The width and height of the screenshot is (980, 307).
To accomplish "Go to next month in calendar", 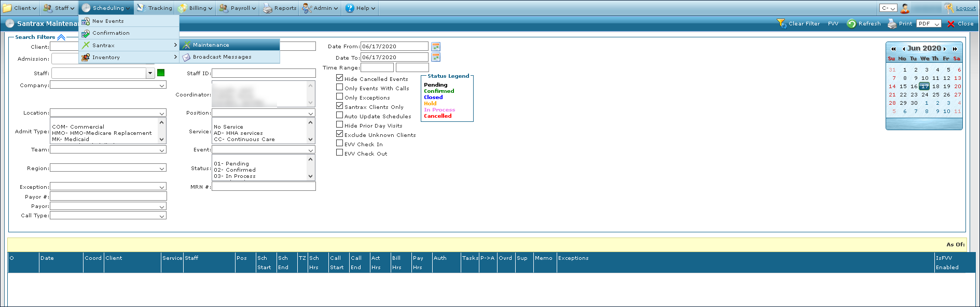I will (945, 49).
